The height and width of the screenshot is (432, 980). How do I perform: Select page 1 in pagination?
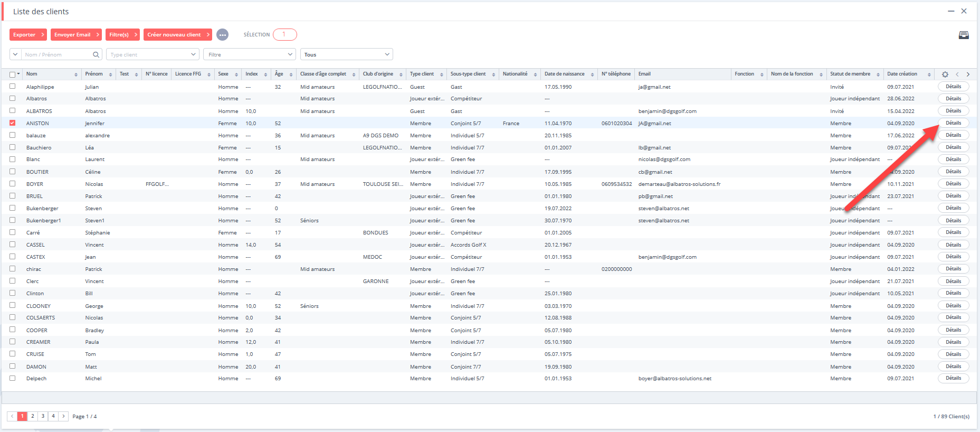coord(22,416)
